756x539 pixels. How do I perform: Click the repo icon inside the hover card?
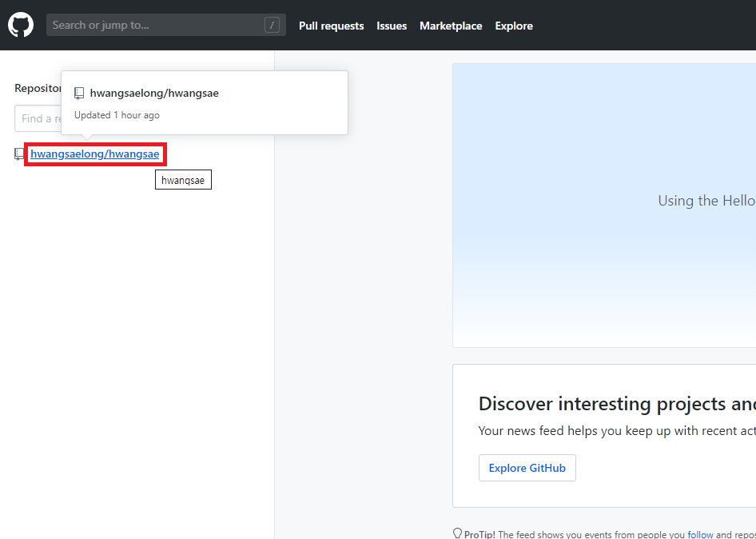(79, 94)
